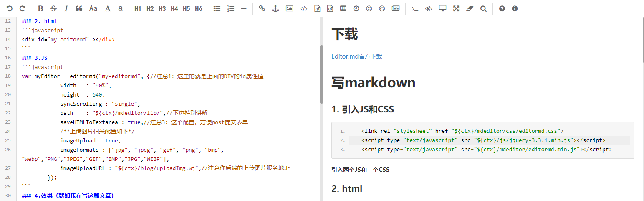Open the search tool
Screen dimensions: 644x201
coord(483,8)
